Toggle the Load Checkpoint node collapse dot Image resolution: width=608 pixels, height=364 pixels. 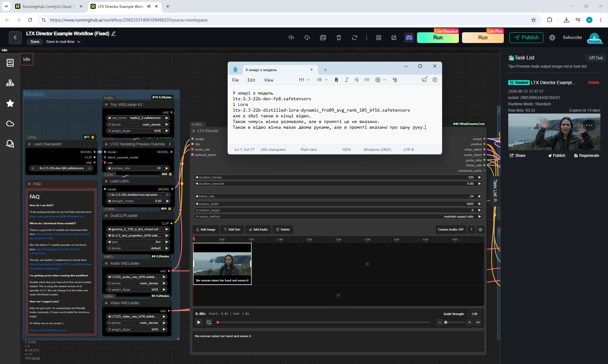pos(30,144)
